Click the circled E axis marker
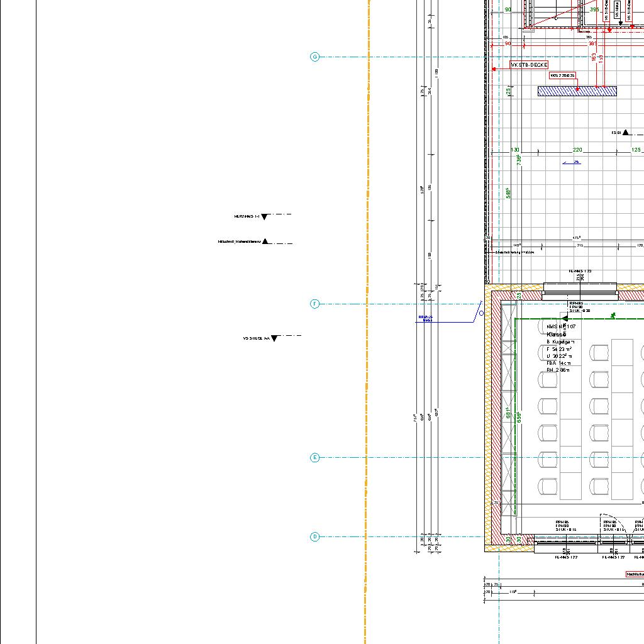644x644 pixels. point(315,457)
